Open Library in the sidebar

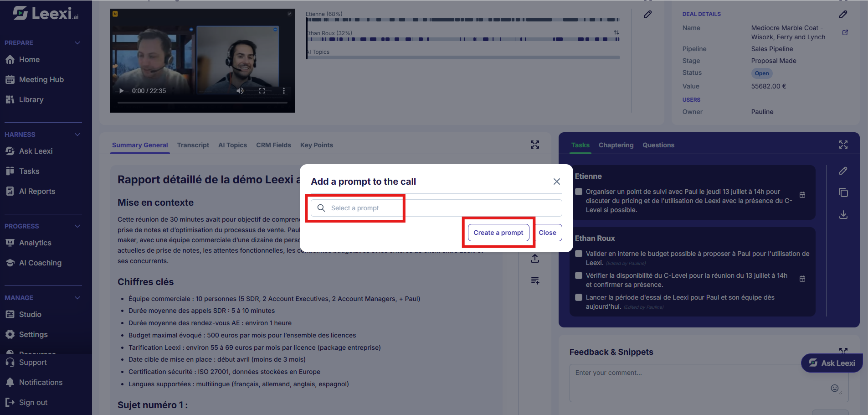(x=25, y=99)
